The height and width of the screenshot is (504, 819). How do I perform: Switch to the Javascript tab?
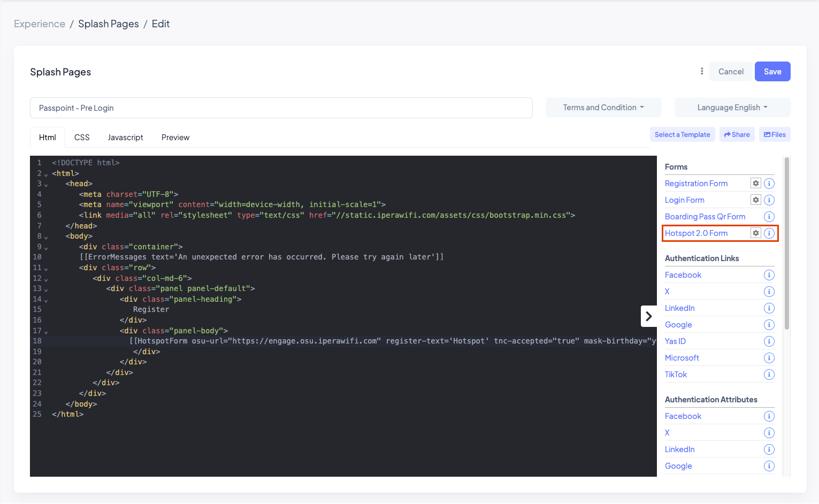126,138
